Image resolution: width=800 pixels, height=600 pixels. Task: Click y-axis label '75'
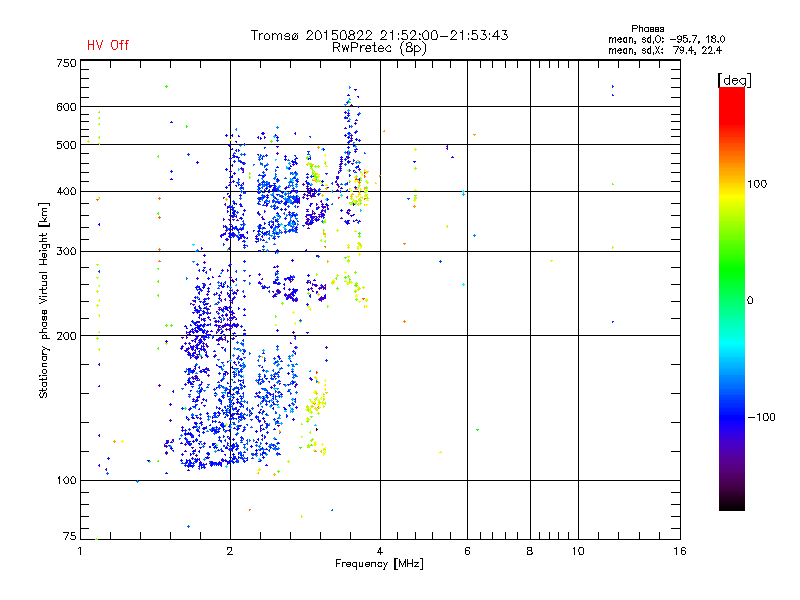pyautogui.click(x=70, y=536)
